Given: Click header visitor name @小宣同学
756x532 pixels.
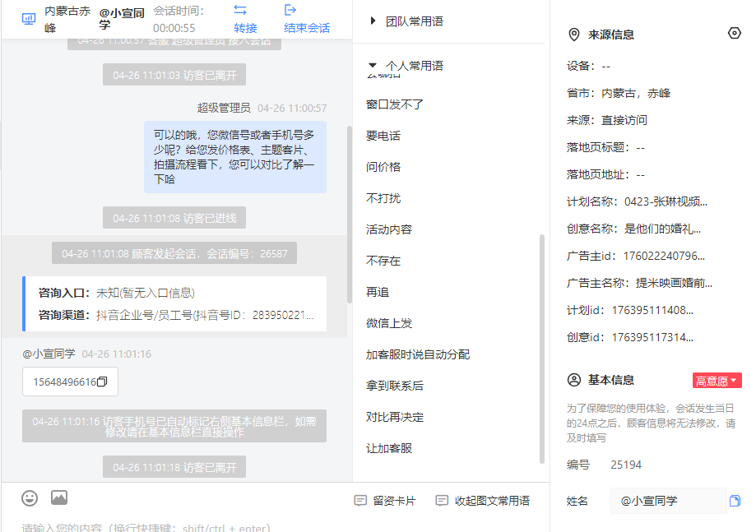Looking at the screenshot, I should click(x=122, y=19).
